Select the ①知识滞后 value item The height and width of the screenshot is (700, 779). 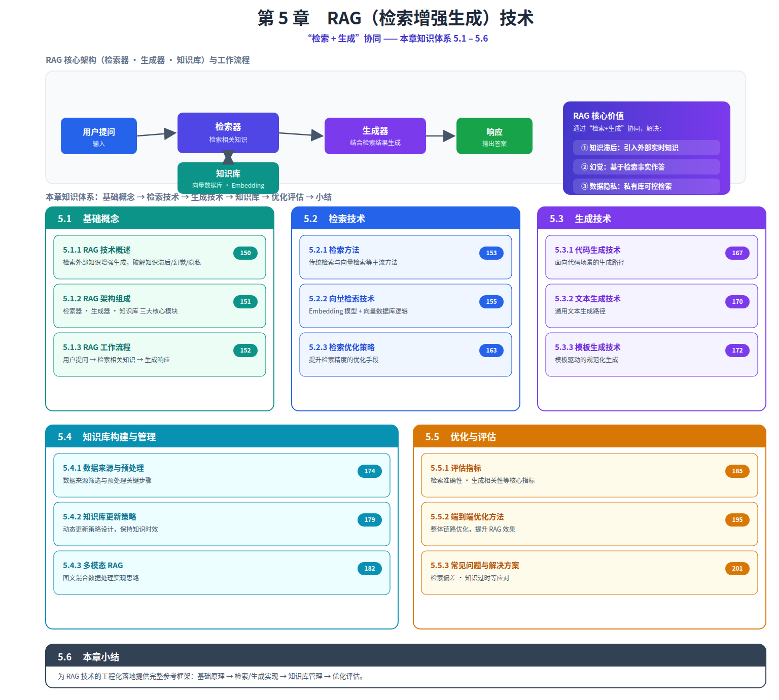[647, 148]
